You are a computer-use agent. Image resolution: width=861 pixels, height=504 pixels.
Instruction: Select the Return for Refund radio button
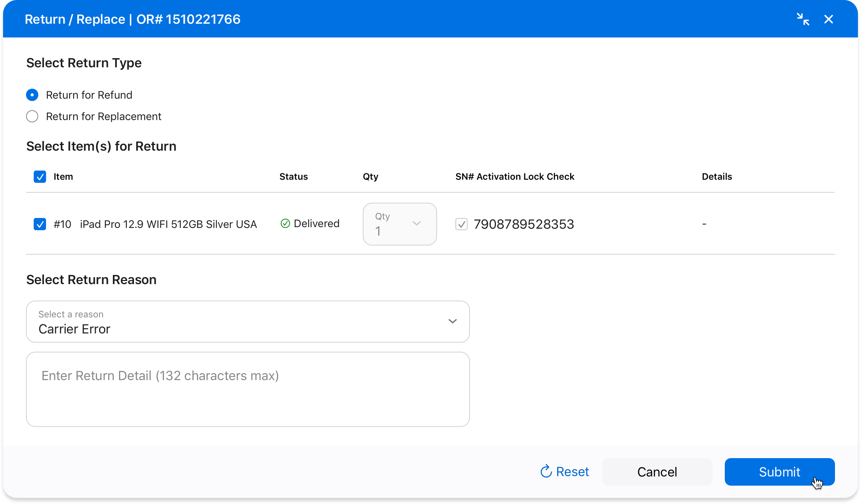click(32, 95)
